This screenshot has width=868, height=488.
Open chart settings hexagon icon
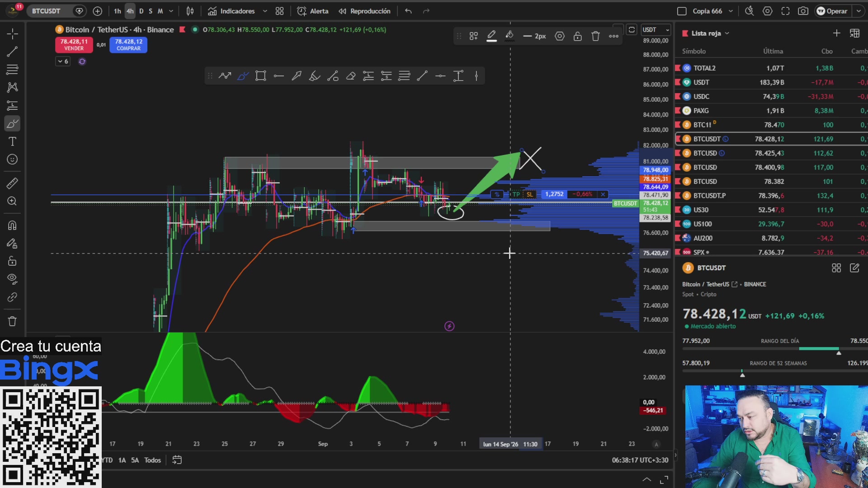[768, 11]
